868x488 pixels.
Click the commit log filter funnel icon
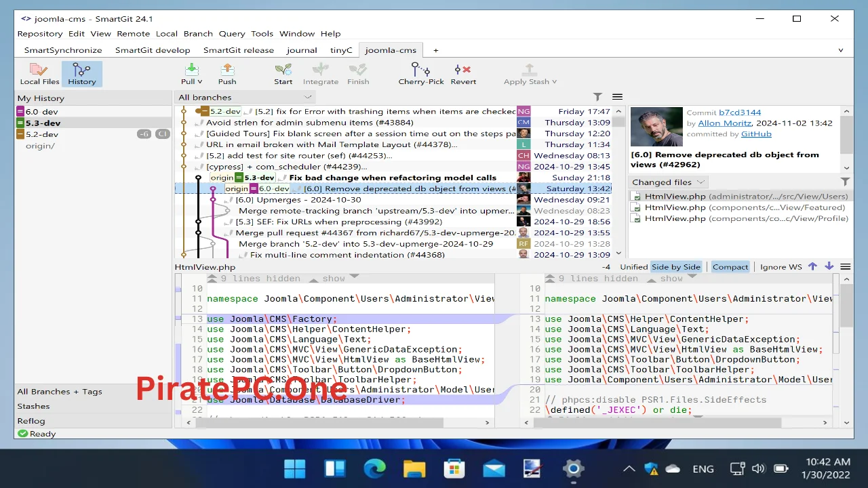coord(597,98)
